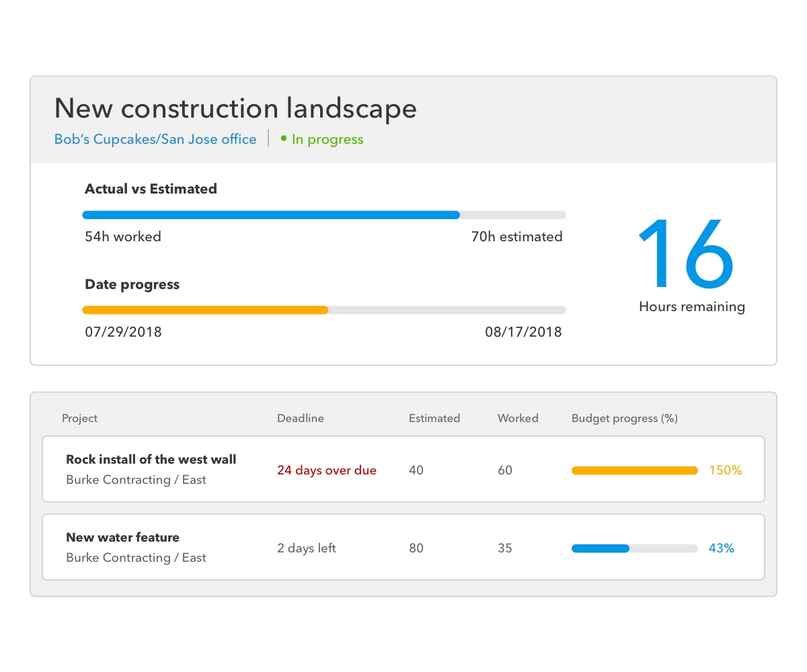807x672 pixels.
Task: Click the blue Actual vs Estimated progress bar
Action: pyautogui.click(x=271, y=215)
